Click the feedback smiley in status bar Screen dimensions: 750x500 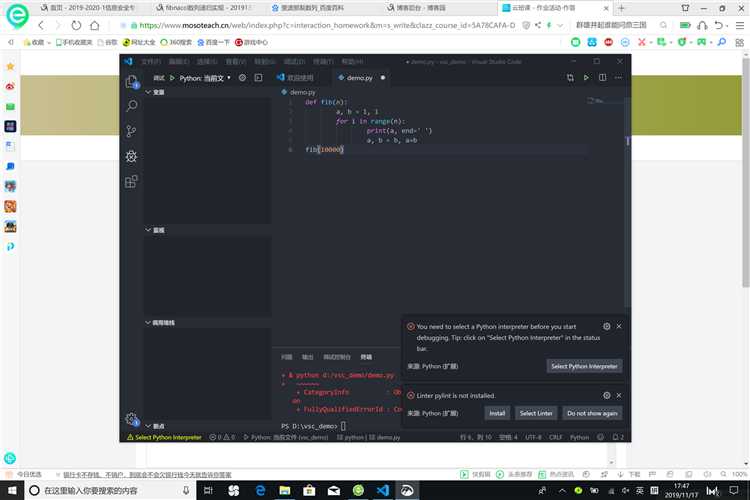coord(601,437)
